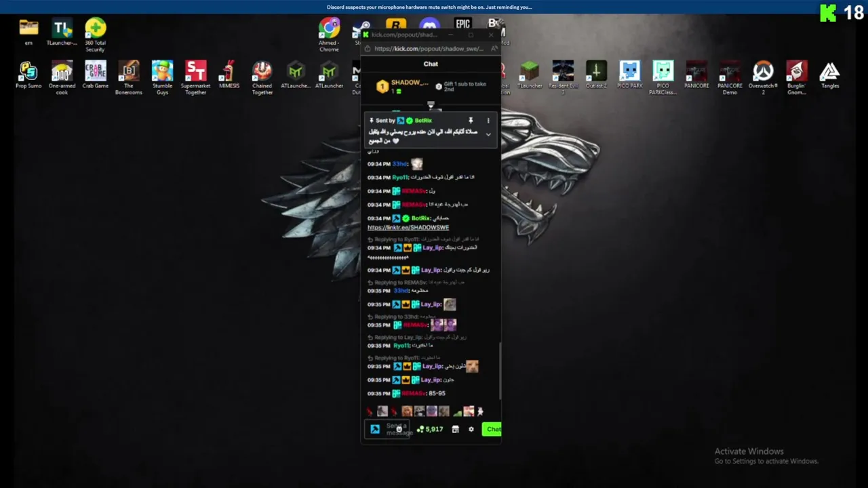Open Kick chat shop icon
The image size is (868, 488).
point(455,429)
